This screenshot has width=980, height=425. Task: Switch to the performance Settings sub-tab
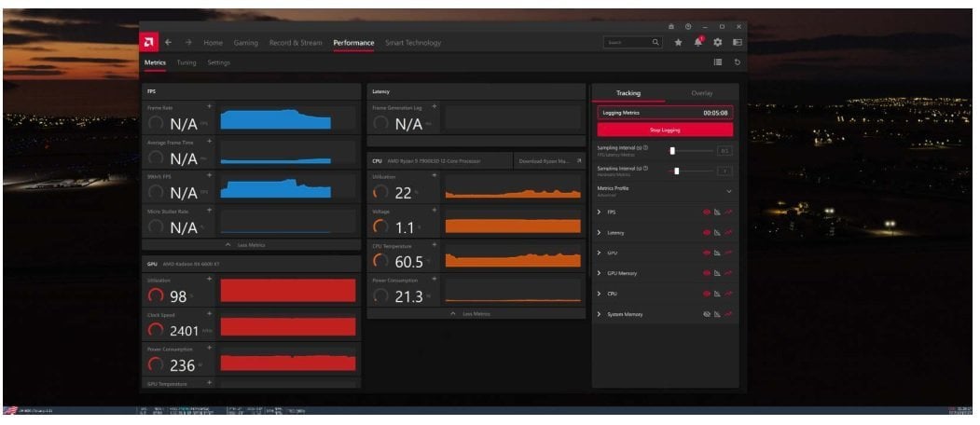(x=219, y=62)
